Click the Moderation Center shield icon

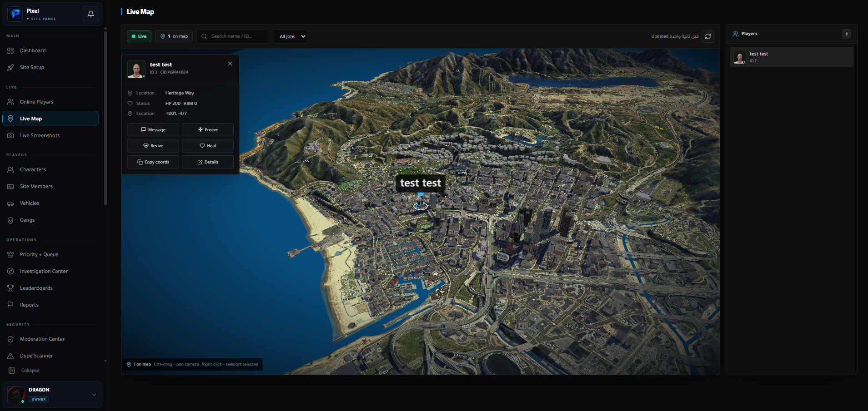pos(10,339)
